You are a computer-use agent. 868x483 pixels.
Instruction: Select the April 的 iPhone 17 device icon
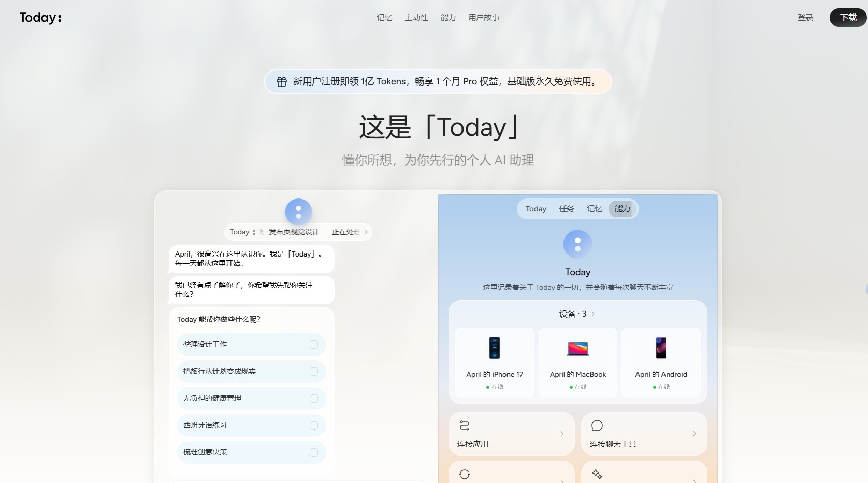[x=495, y=348]
